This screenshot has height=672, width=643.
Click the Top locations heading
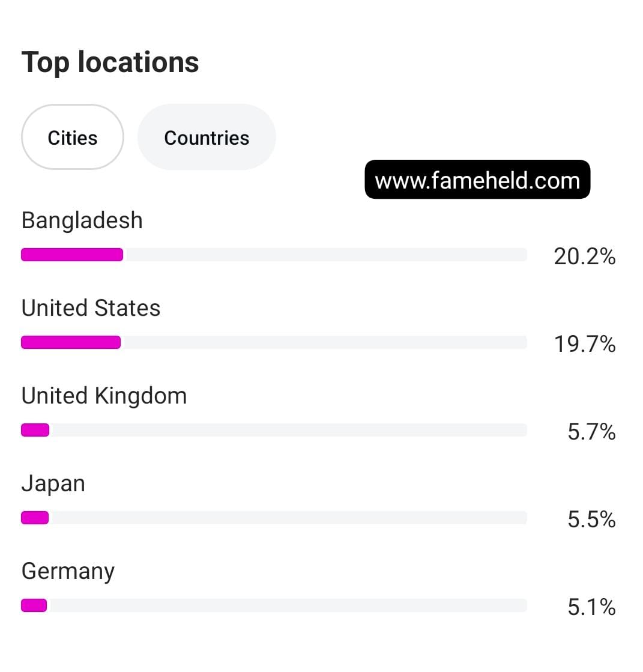[110, 62]
